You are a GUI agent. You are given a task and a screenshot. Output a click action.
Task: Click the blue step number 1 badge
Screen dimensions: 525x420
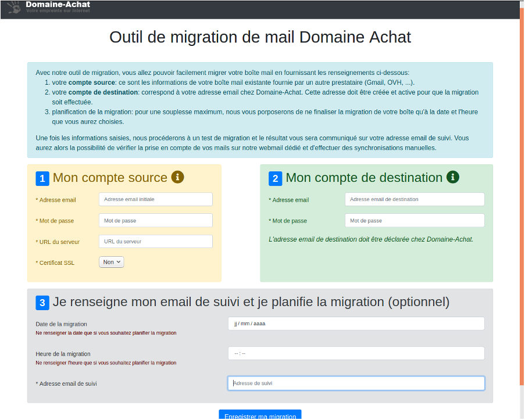point(42,179)
